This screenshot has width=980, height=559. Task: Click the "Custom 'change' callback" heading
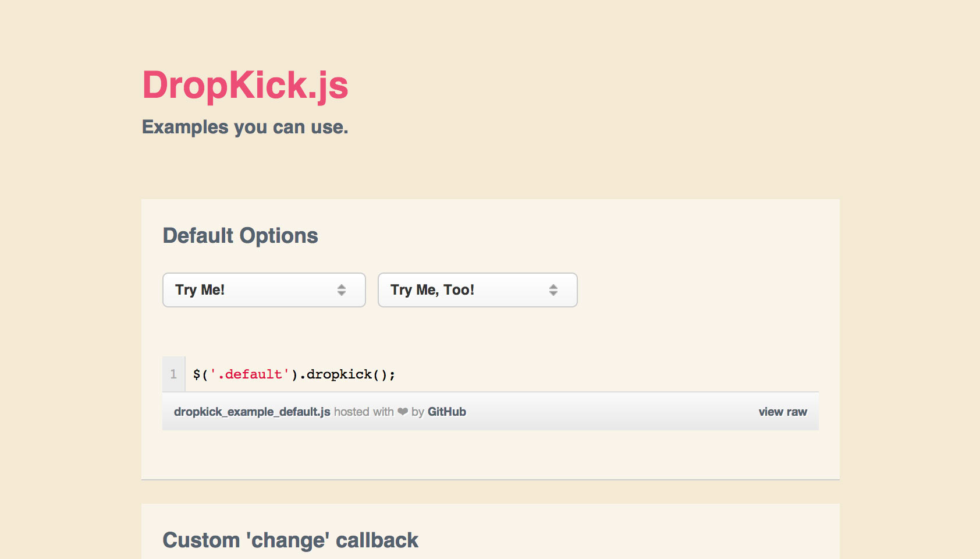tap(290, 540)
